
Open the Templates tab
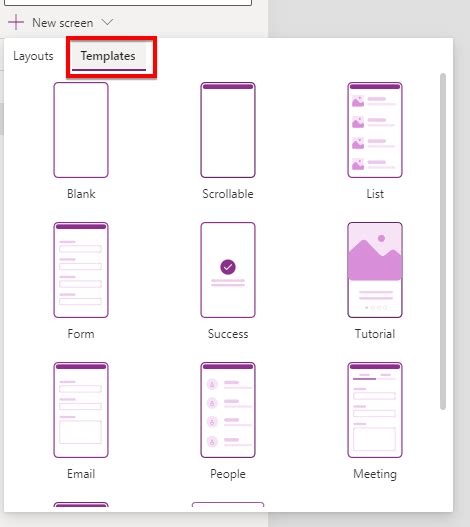pos(108,56)
